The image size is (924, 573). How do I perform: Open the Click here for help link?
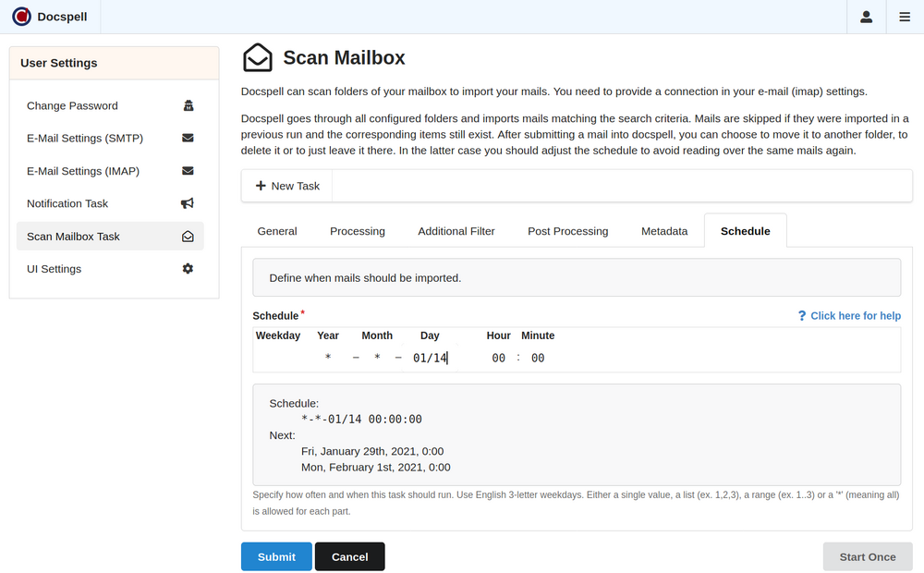pyautogui.click(x=849, y=316)
